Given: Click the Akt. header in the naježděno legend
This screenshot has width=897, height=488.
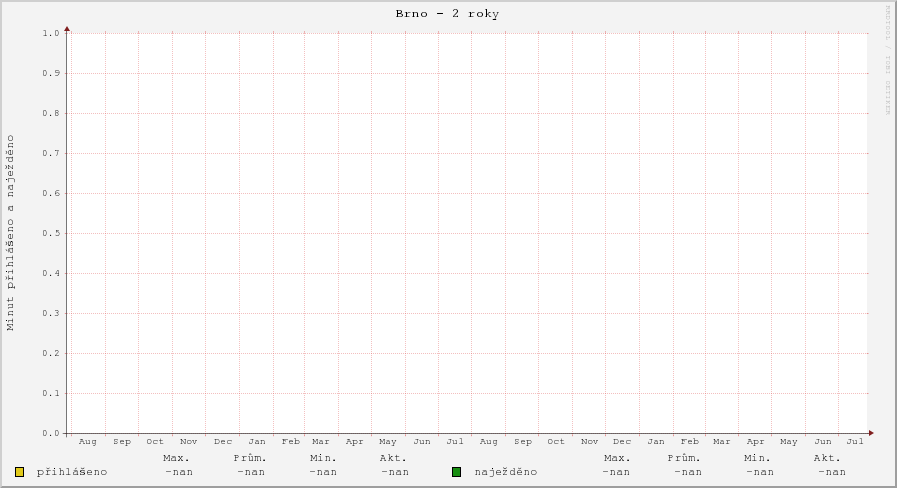Looking at the screenshot, I should point(827,457).
